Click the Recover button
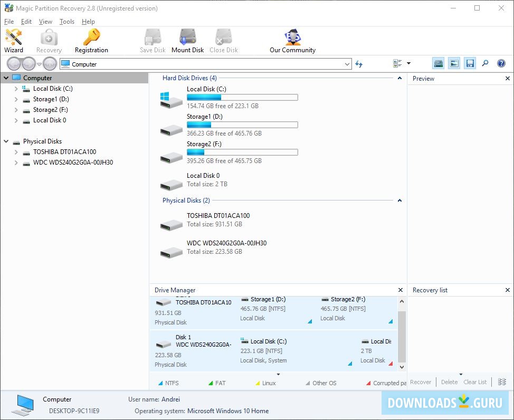 click(x=421, y=381)
